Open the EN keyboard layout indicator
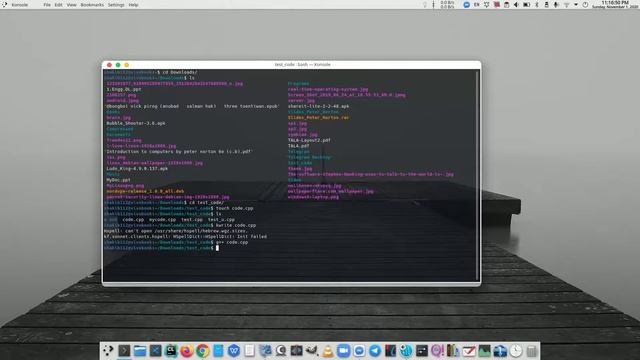Image resolution: width=640 pixels, height=360 pixels. [476, 5]
